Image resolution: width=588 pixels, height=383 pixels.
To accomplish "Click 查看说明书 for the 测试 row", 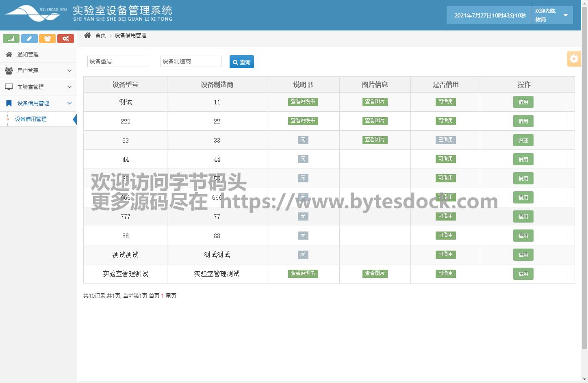I will point(303,102).
